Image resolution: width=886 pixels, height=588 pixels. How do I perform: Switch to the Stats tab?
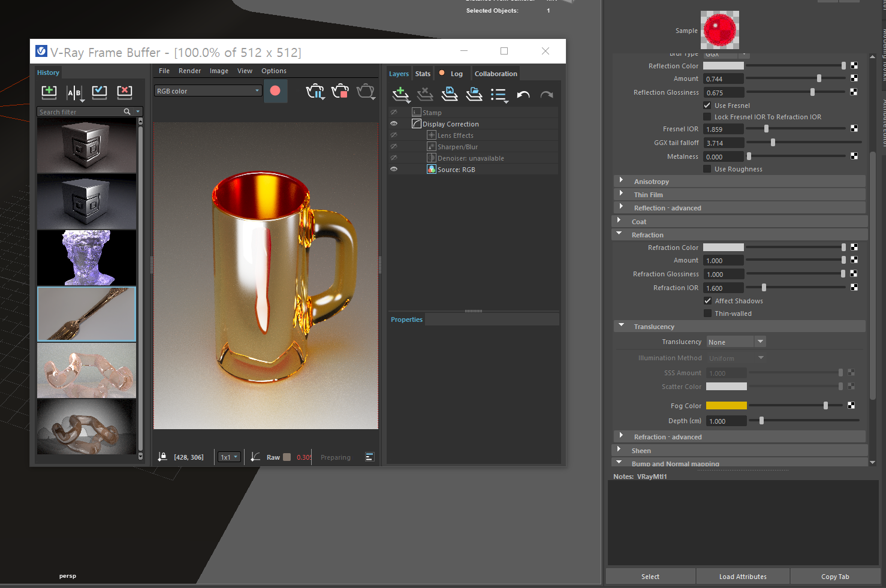click(423, 74)
